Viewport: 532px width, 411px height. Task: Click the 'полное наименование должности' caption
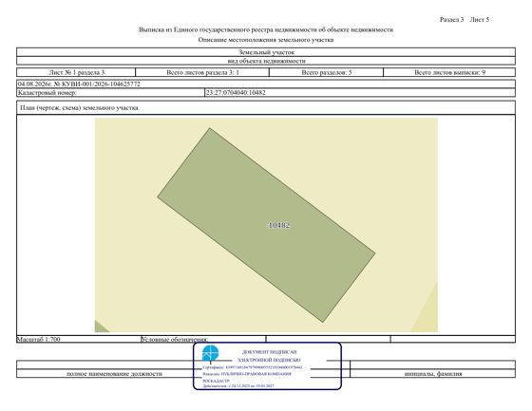114,374
